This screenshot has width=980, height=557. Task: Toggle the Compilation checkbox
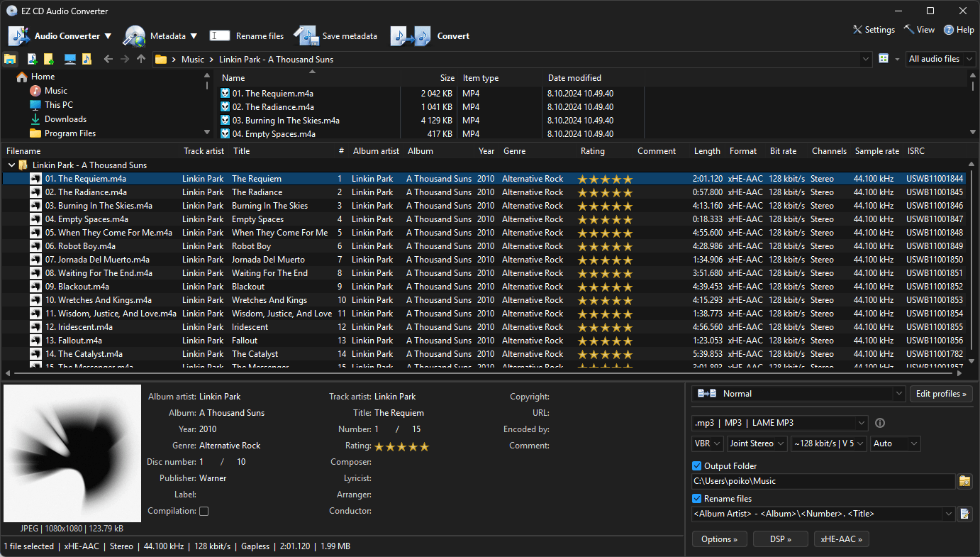click(x=204, y=511)
